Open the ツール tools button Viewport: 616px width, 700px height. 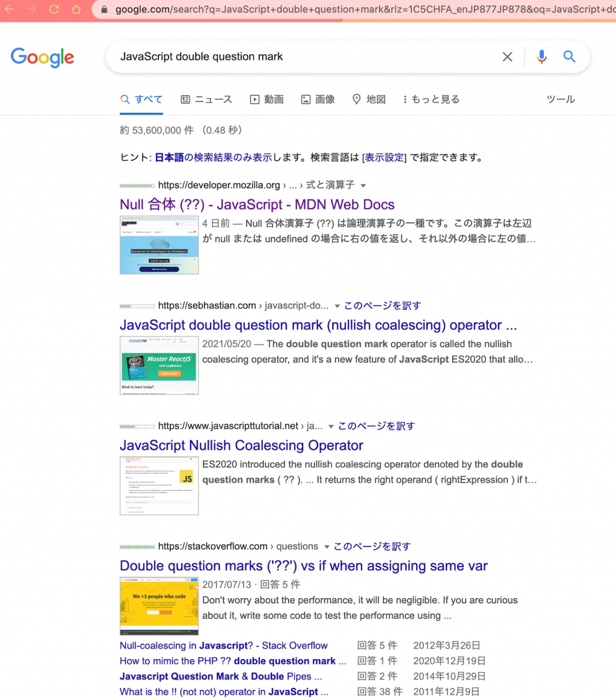pos(561,99)
